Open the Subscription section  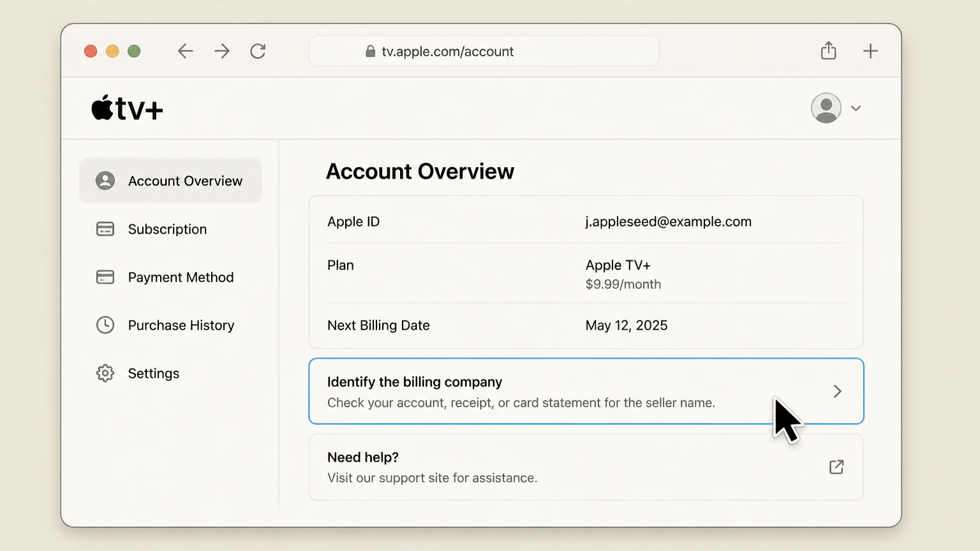(170, 229)
